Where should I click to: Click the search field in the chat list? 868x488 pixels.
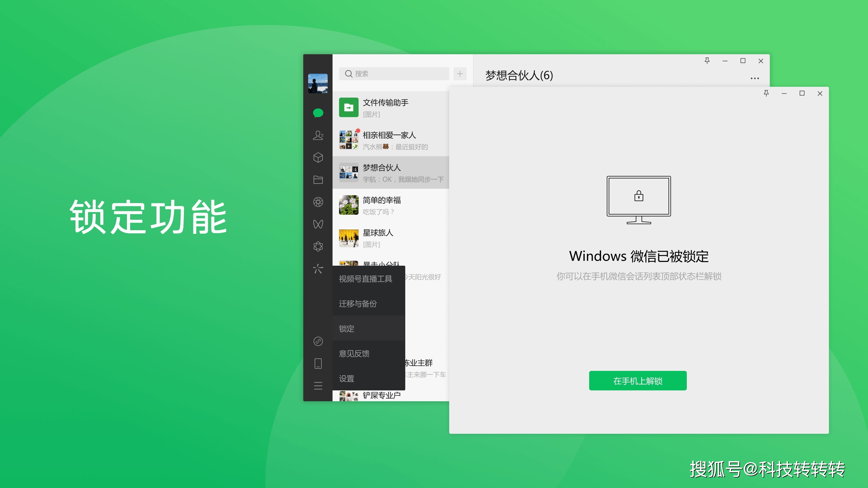[394, 74]
